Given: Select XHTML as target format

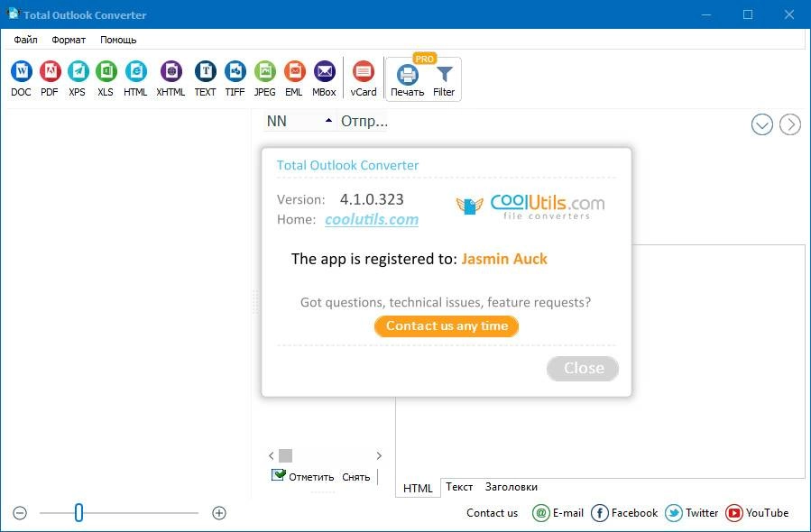Looking at the screenshot, I should click(x=170, y=71).
